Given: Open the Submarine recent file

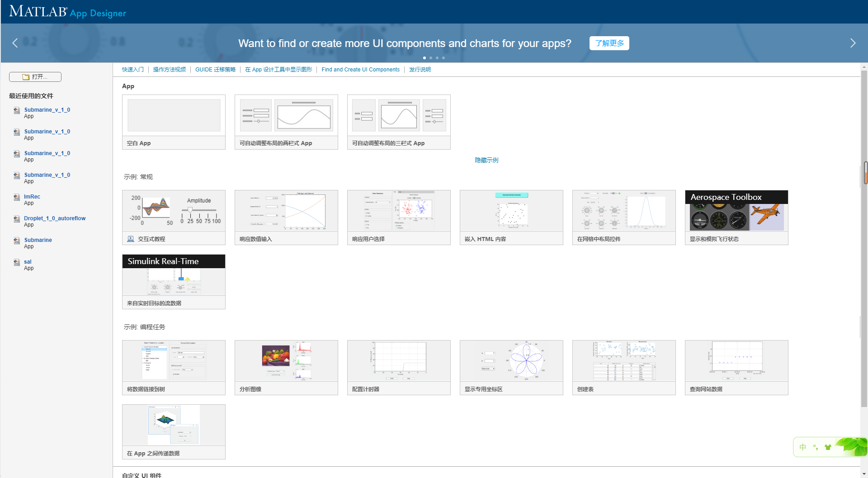Looking at the screenshot, I should tap(38, 240).
